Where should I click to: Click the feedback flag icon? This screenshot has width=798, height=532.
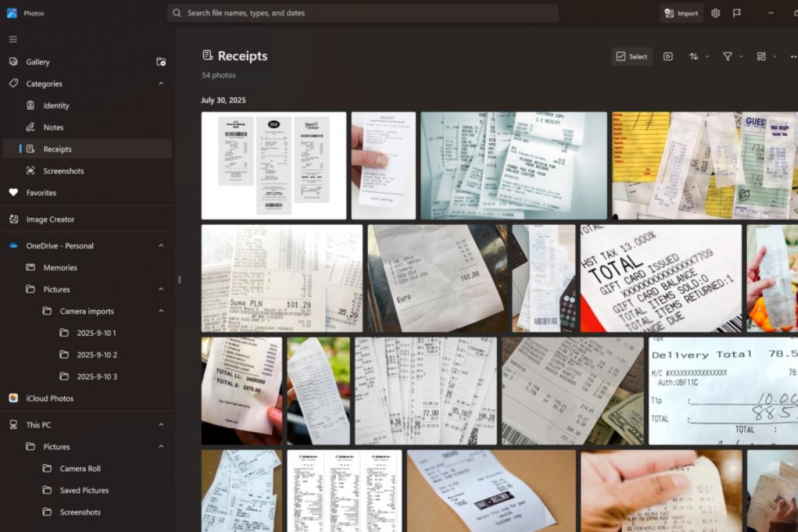point(737,13)
